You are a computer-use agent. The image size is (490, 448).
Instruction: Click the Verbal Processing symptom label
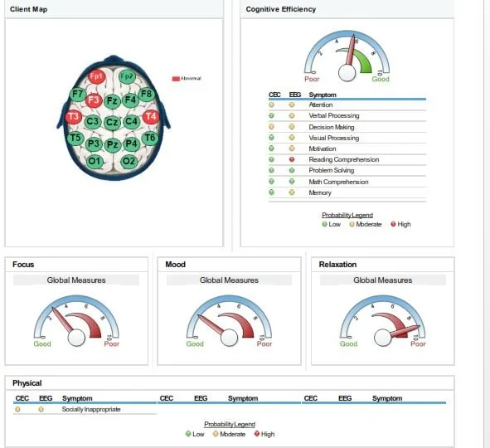tap(334, 115)
